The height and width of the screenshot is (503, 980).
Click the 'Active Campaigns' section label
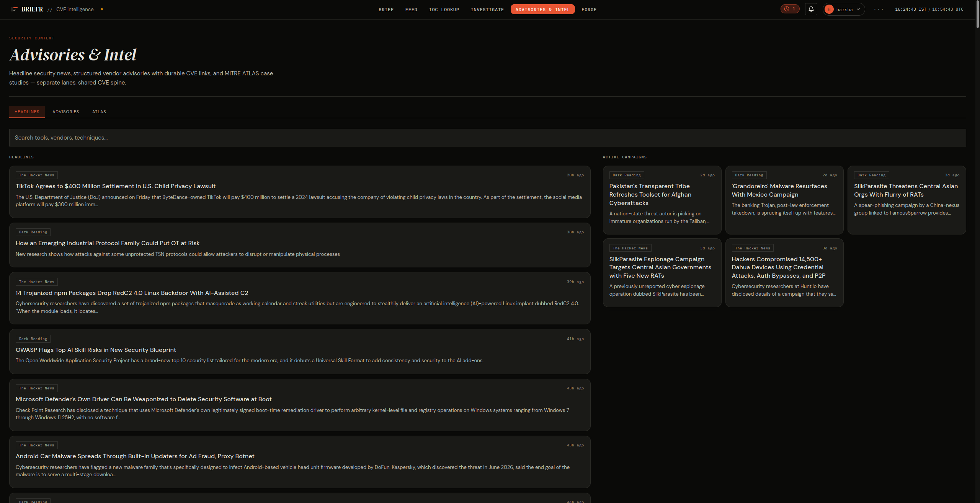coord(625,157)
